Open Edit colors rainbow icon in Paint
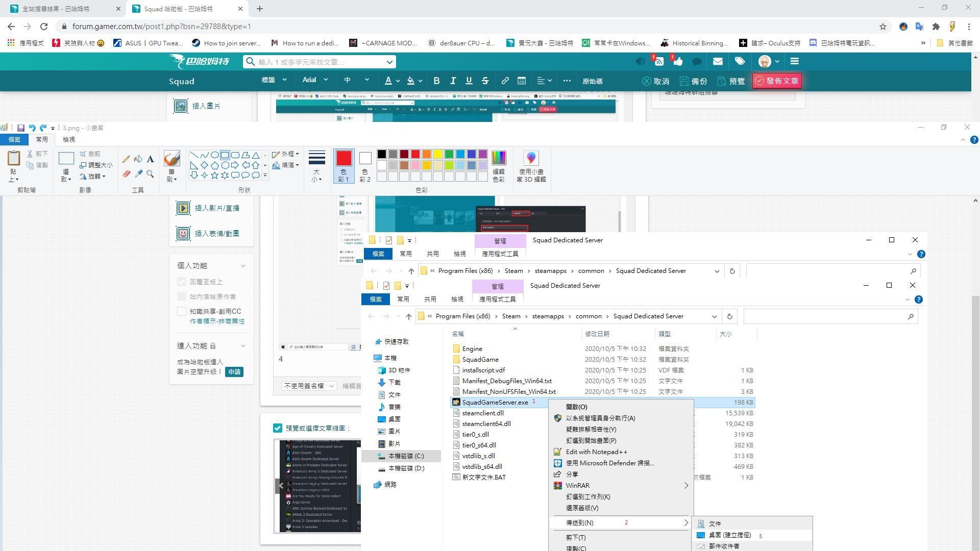 click(499, 166)
